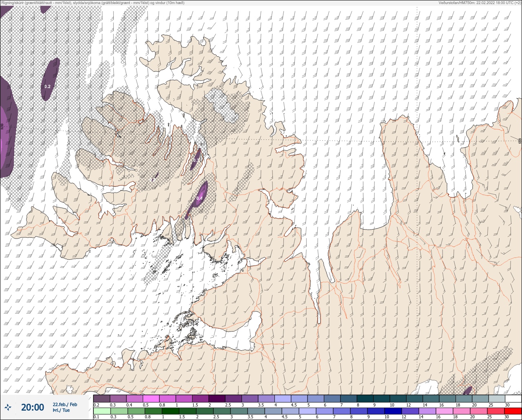Screen dimensions: 522x420
Task: Click the '0.2' precipitation label offshore
Action: pos(47,86)
